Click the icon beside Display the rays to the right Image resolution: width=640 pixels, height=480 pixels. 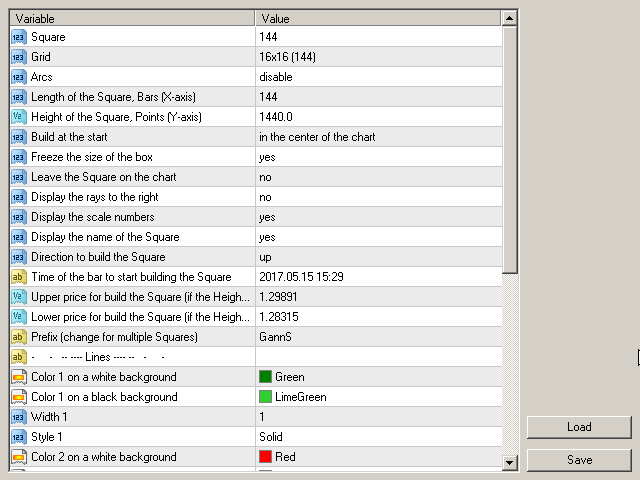coord(19,197)
